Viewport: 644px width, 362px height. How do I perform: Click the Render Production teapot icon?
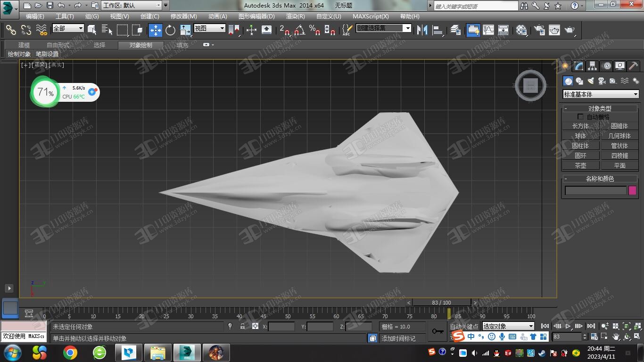tap(570, 30)
